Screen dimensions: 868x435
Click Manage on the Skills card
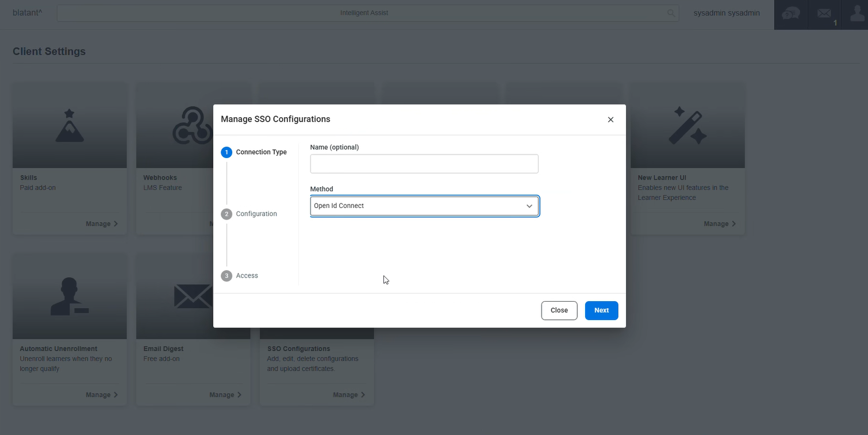click(102, 224)
